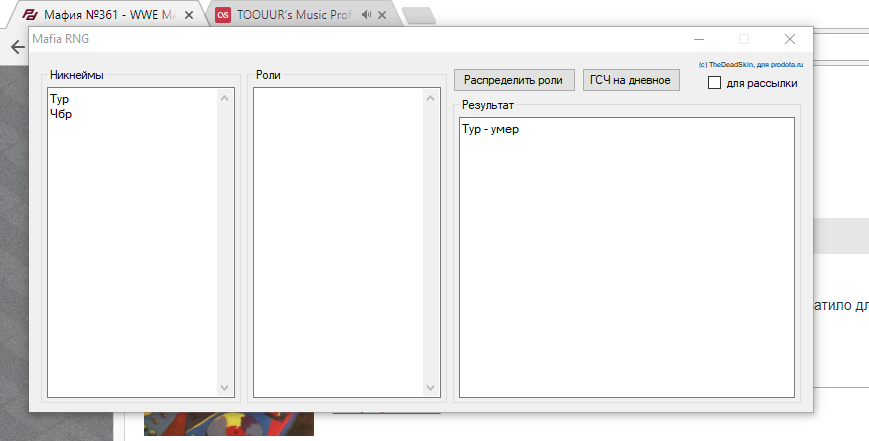Select the nickname Тур in the list
The width and height of the screenshot is (869, 441).
point(59,99)
